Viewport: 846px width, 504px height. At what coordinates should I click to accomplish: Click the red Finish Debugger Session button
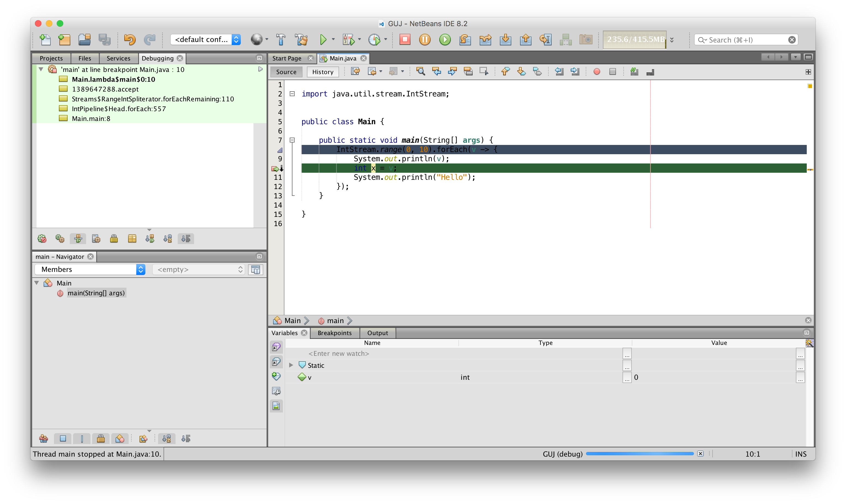click(x=405, y=40)
